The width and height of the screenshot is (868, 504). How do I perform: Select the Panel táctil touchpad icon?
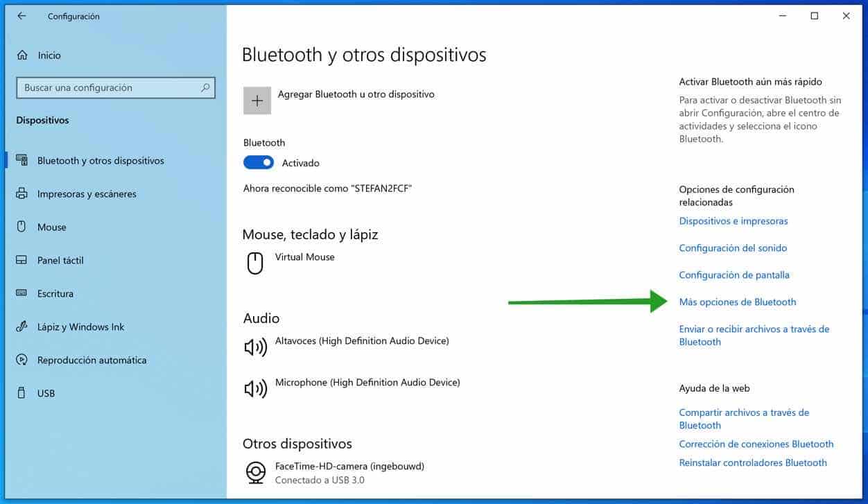(23, 260)
